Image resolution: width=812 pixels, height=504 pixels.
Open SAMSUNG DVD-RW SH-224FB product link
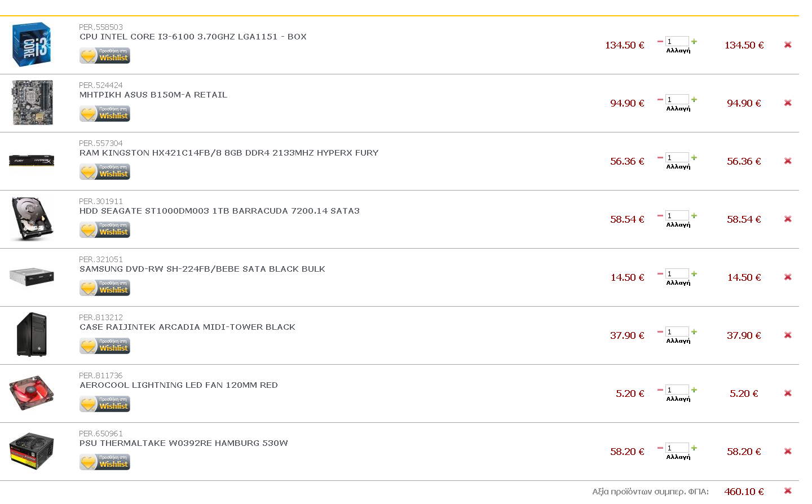[x=202, y=269]
